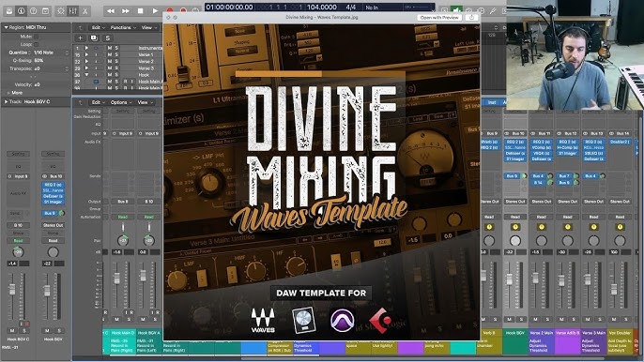Mute the Hook BGV C inspector channel strip
The image size is (644, 362).
tap(12, 330)
